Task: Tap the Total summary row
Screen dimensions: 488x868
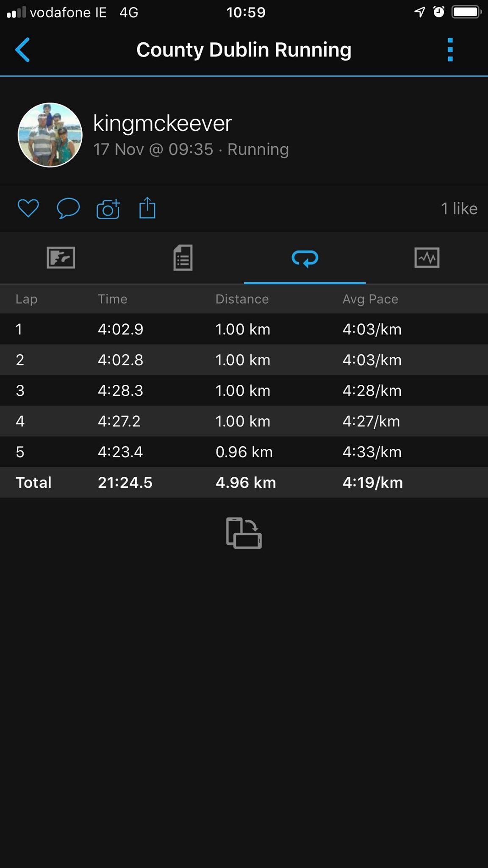Action: [x=244, y=482]
